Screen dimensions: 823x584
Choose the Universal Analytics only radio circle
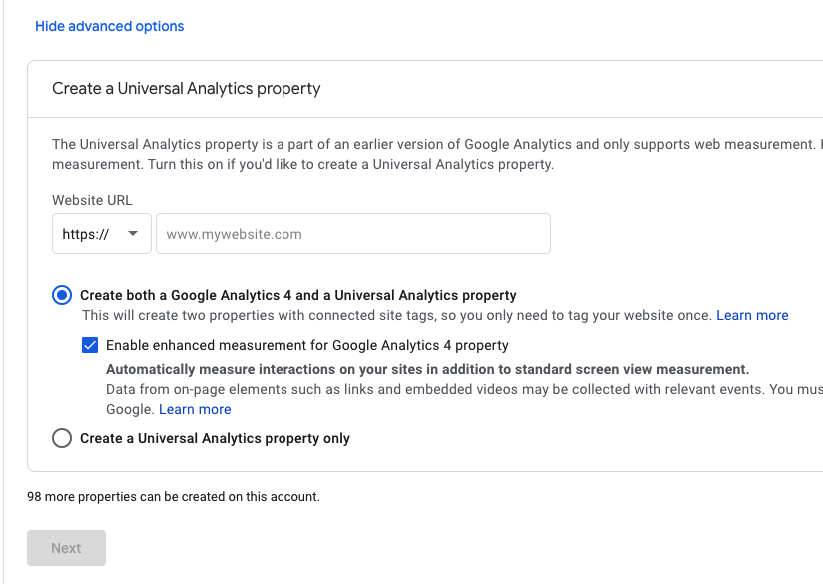click(62, 438)
